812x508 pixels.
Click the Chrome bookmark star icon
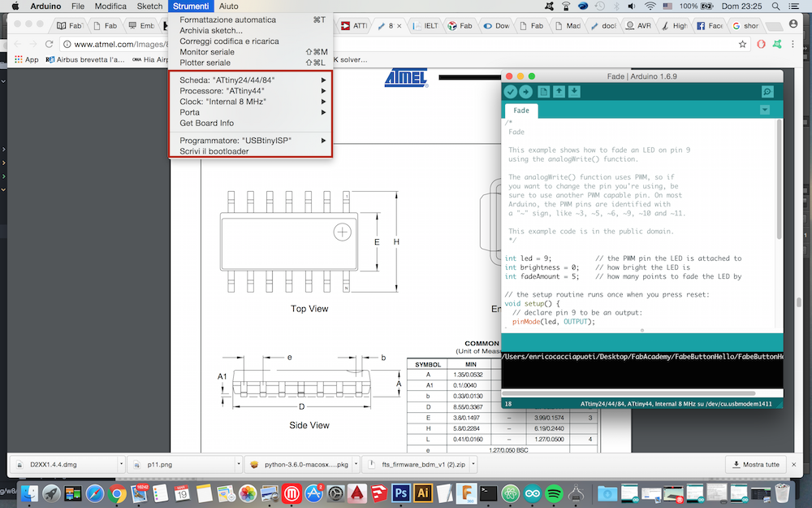point(742,44)
